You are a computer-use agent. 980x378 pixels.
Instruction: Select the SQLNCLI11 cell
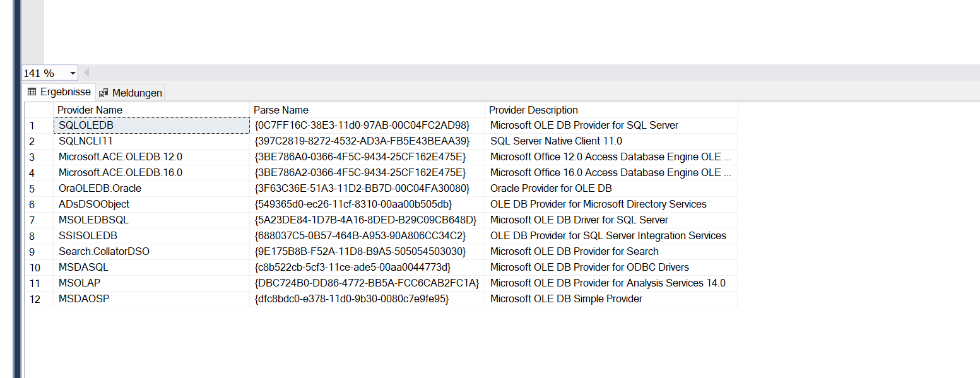151,141
